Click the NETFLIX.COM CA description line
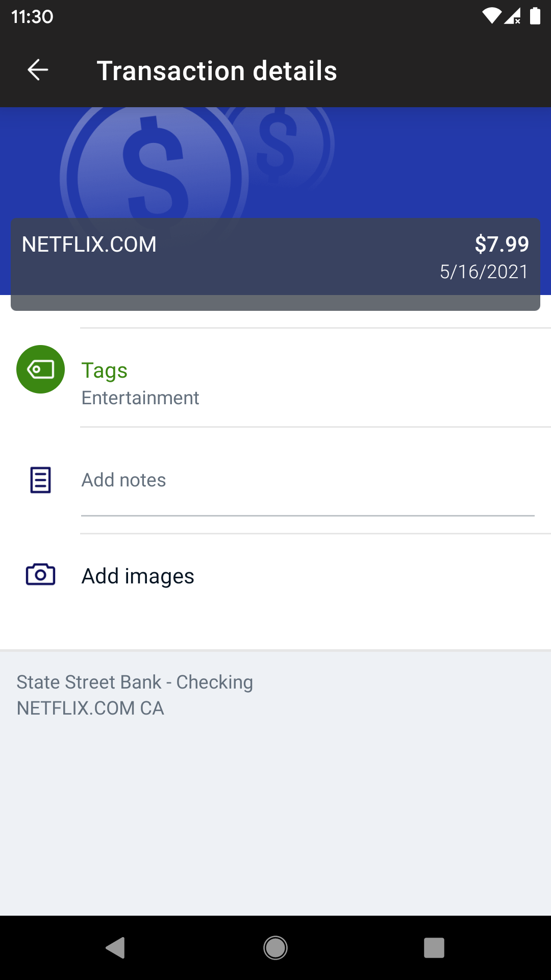Screen dimensions: 551x980 pyautogui.click(x=90, y=708)
